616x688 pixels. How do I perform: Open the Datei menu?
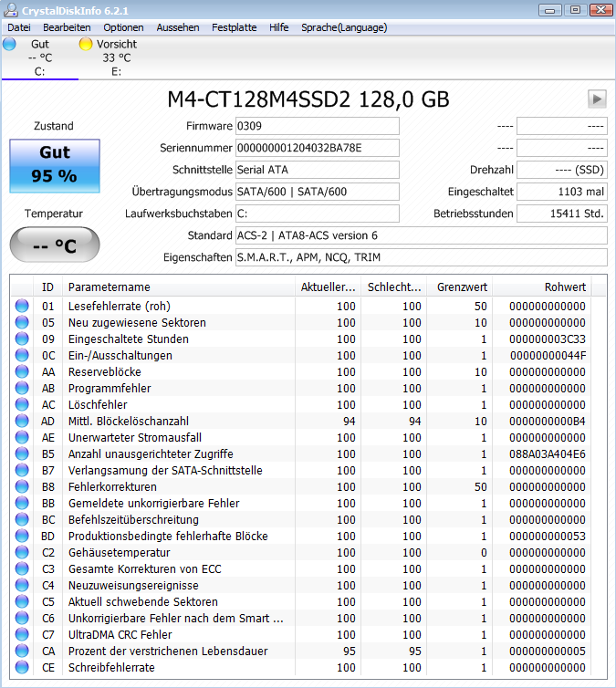(19, 27)
